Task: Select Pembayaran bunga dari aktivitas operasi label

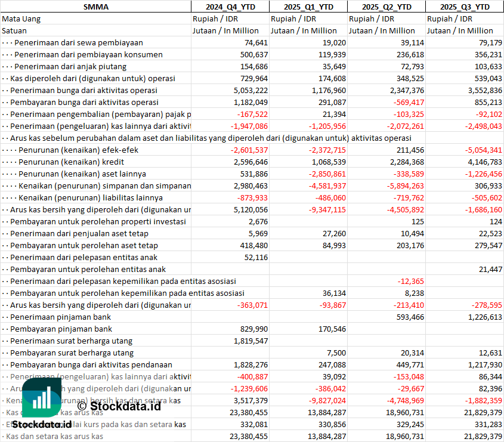Action: (x=84, y=102)
